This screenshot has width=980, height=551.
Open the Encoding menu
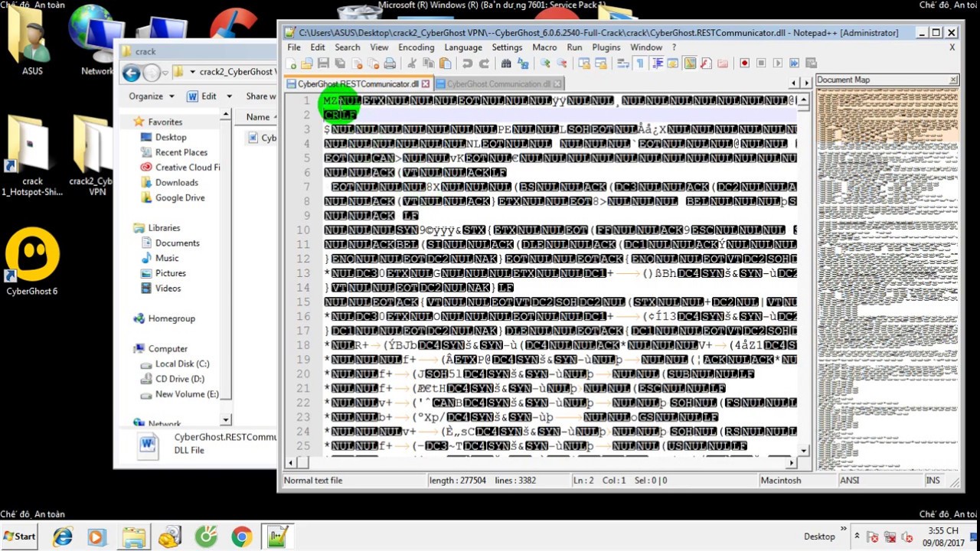coord(416,47)
